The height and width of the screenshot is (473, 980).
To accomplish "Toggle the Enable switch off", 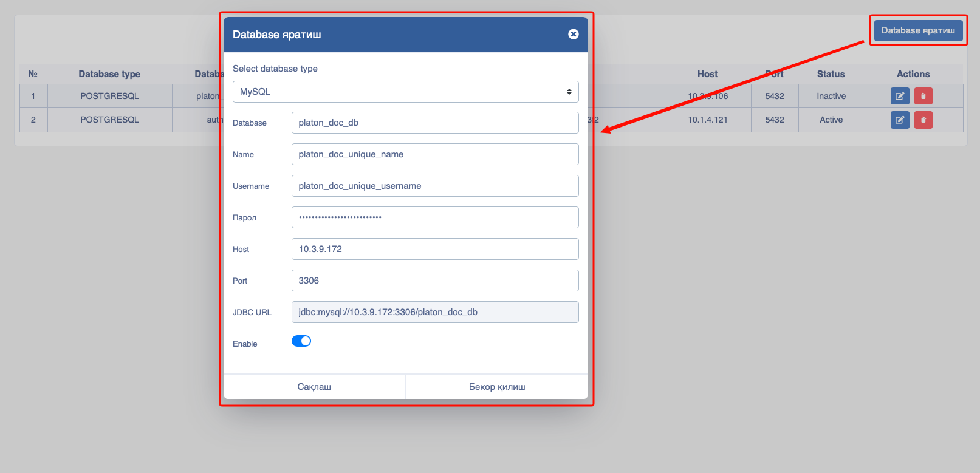I will (x=301, y=341).
